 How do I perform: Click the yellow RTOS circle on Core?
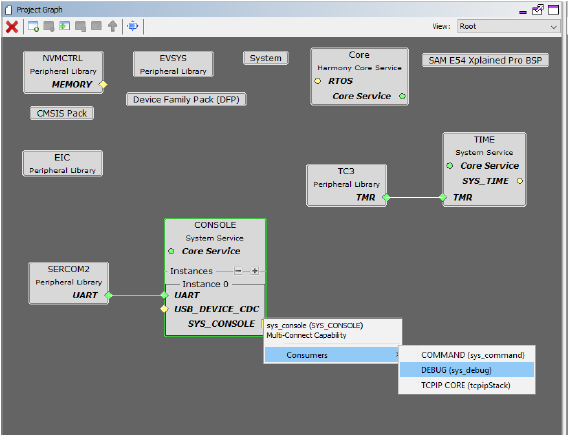click(x=318, y=81)
